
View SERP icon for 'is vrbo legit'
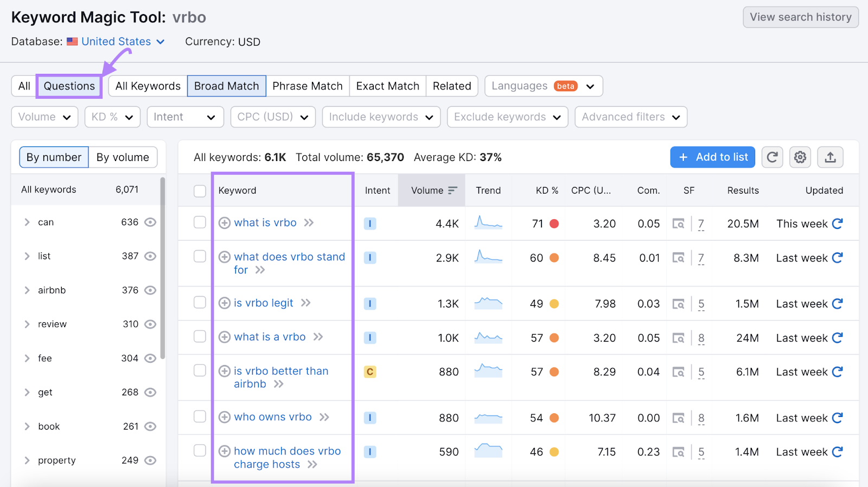(x=678, y=304)
